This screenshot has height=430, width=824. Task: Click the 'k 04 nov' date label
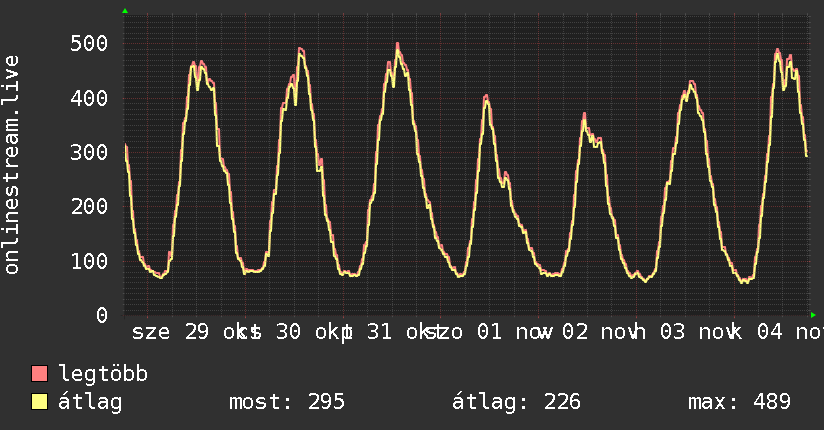coord(777,332)
